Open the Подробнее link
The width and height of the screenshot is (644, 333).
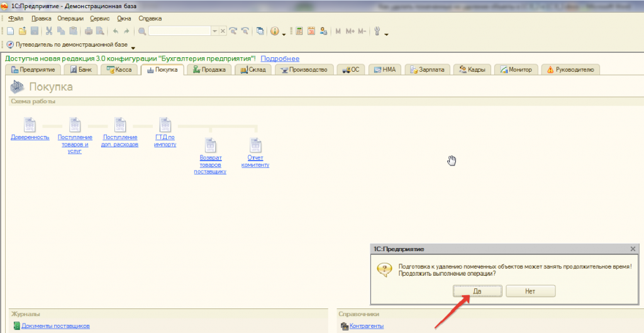point(280,59)
